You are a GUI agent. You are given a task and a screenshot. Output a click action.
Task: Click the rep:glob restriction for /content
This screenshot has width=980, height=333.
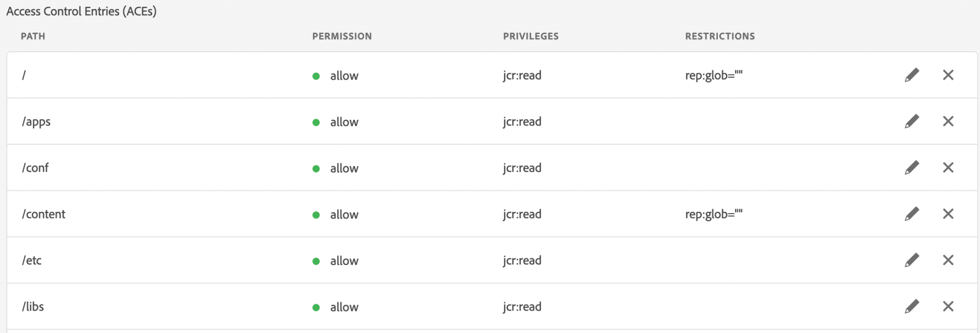[713, 214]
